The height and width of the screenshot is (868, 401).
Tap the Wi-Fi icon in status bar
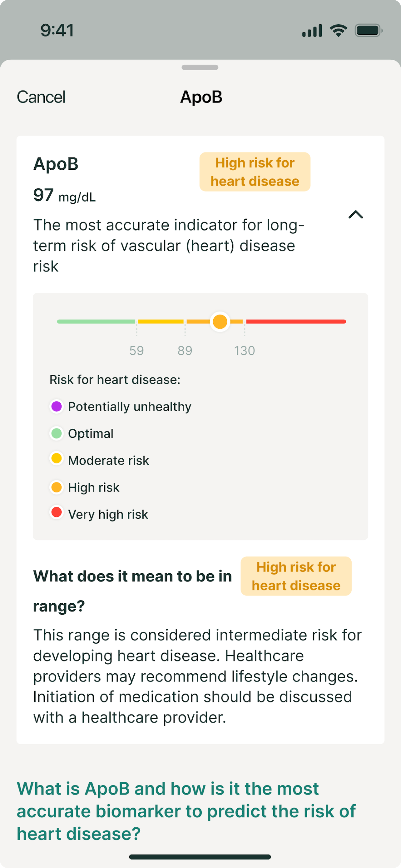tap(338, 31)
